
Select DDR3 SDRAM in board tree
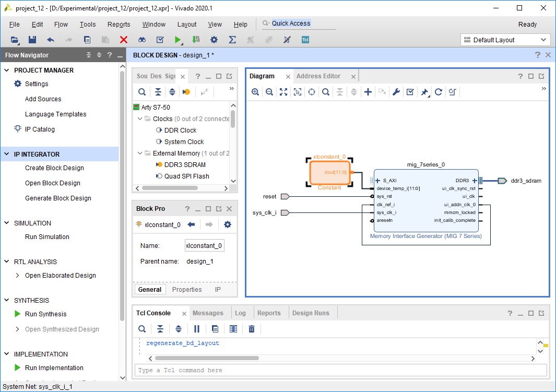[185, 165]
